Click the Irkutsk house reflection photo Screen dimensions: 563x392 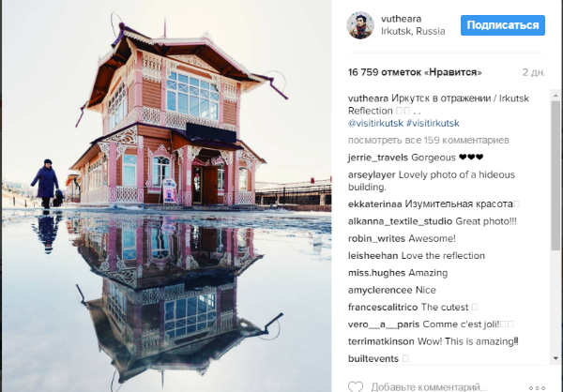[x=167, y=196]
